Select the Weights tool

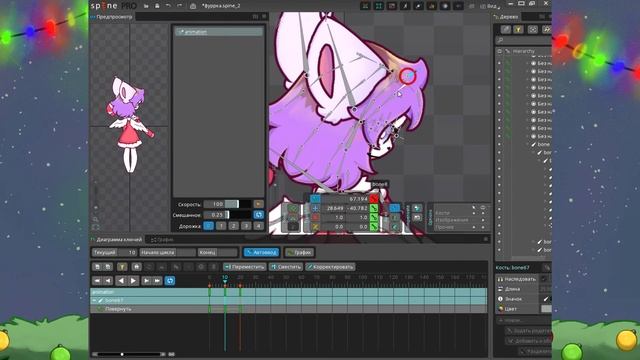[293, 218]
